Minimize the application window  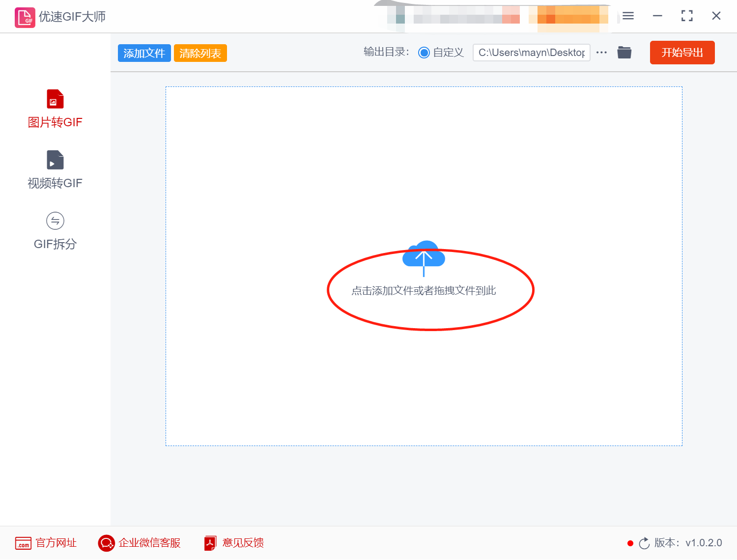click(x=657, y=16)
